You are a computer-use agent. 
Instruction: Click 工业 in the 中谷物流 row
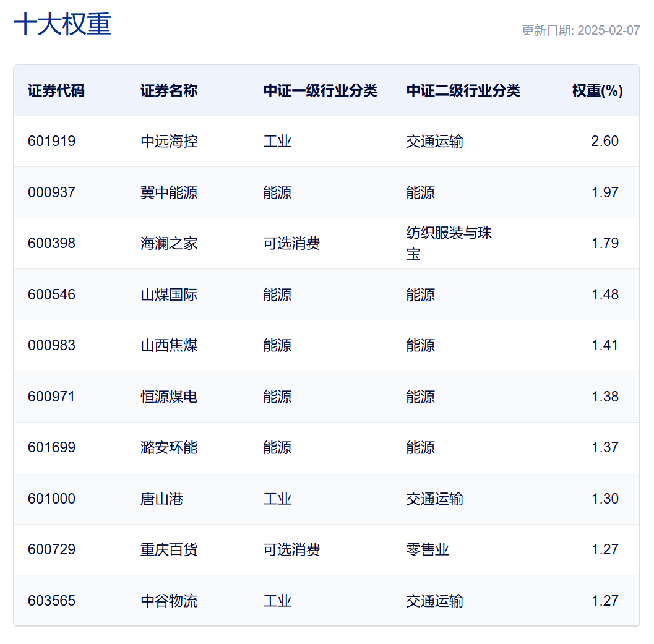point(277,601)
